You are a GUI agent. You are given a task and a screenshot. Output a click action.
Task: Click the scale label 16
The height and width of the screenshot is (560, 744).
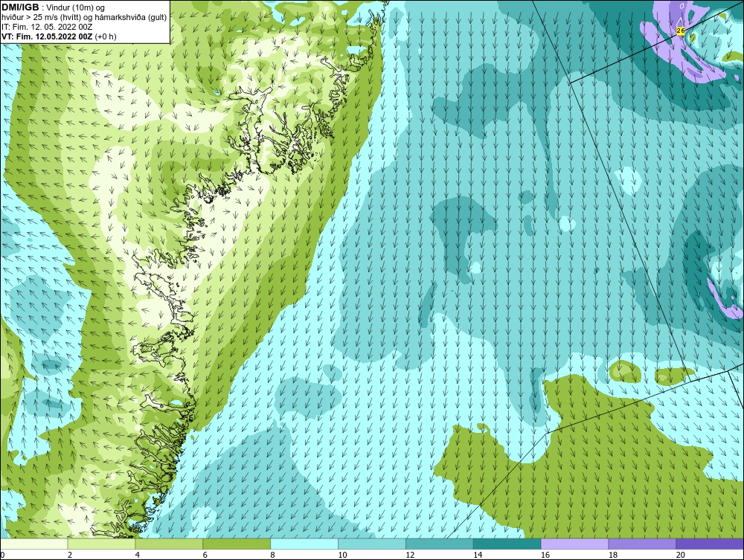pos(545,555)
